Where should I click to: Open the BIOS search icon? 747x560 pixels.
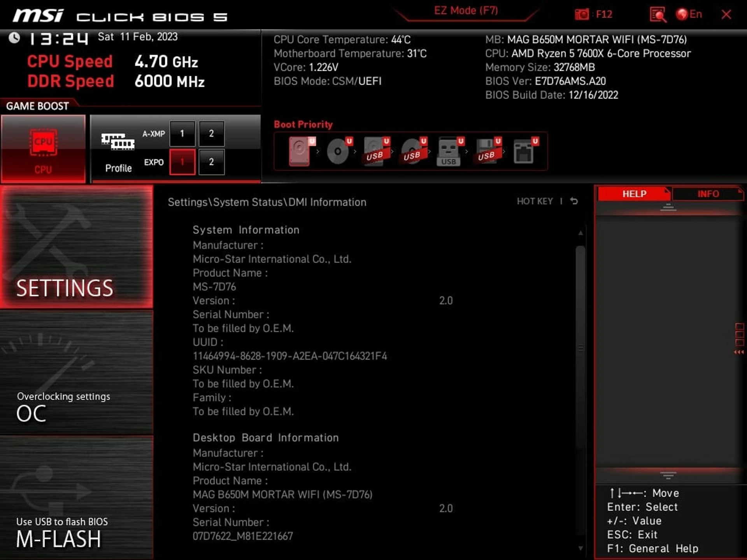(658, 15)
